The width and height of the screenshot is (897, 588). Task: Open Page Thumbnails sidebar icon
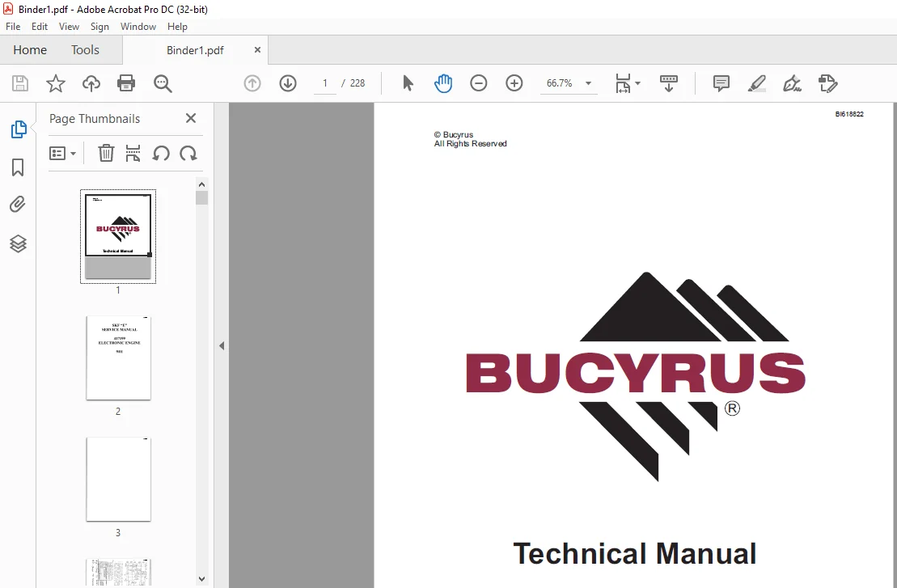pyautogui.click(x=19, y=129)
